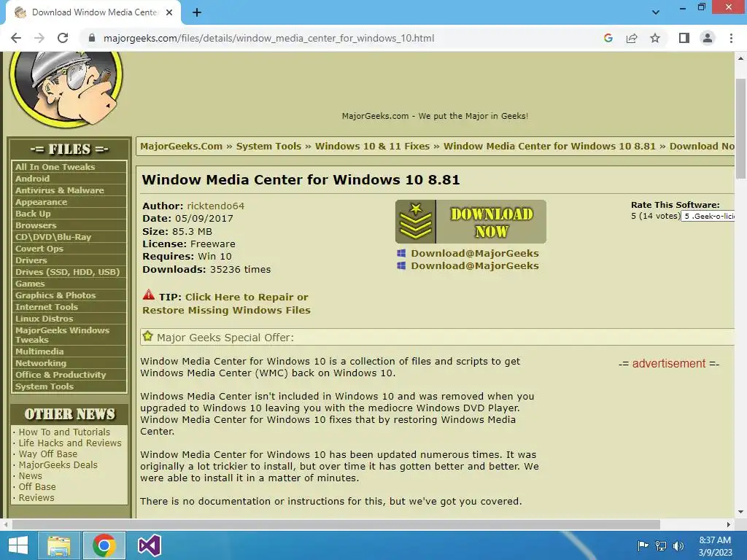747x560 pixels.
Task: Open CD\DVD\Blu-Ray category
Action: click(53, 237)
